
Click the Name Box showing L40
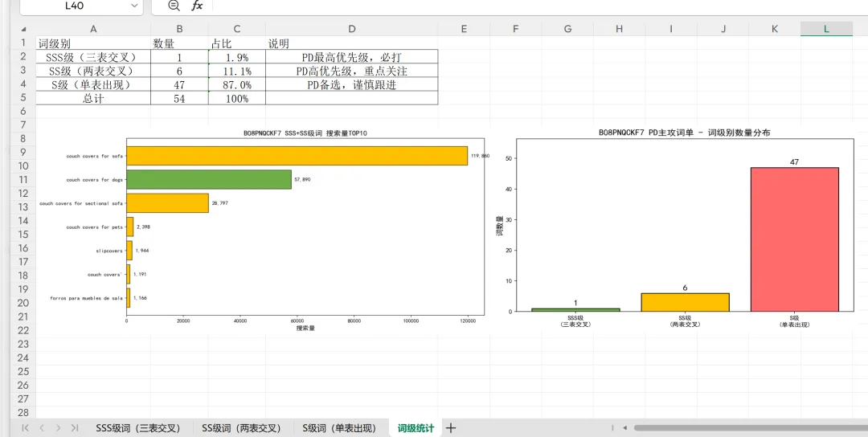click(x=81, y=6)
